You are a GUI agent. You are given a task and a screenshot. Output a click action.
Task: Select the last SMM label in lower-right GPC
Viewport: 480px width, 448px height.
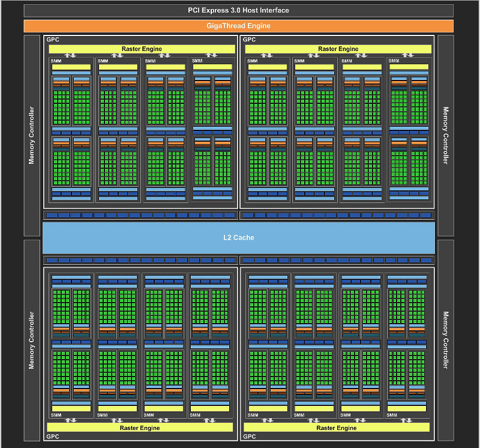click(392, 415)
